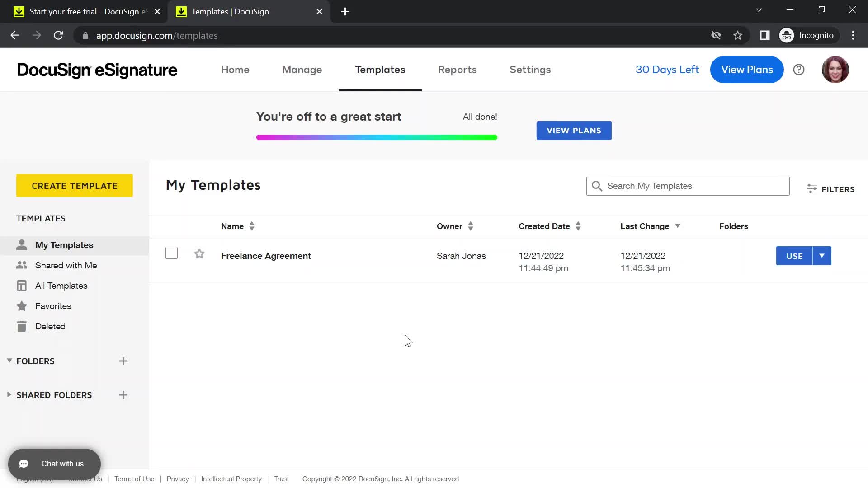Click the VIEW PLANS button
The width and height of the screenshot is (868, 488).
pyautogui.click(x=574, y=130)
